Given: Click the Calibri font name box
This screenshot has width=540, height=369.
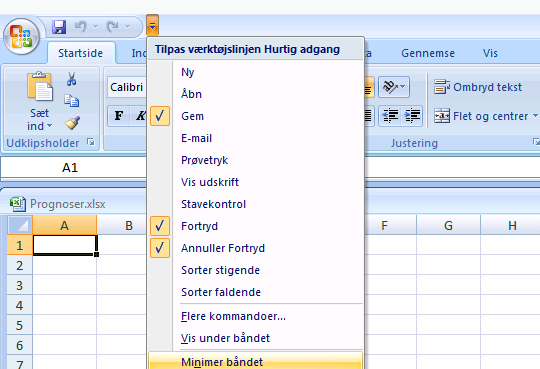Looking at the screenshot, I should coord(127,87).
